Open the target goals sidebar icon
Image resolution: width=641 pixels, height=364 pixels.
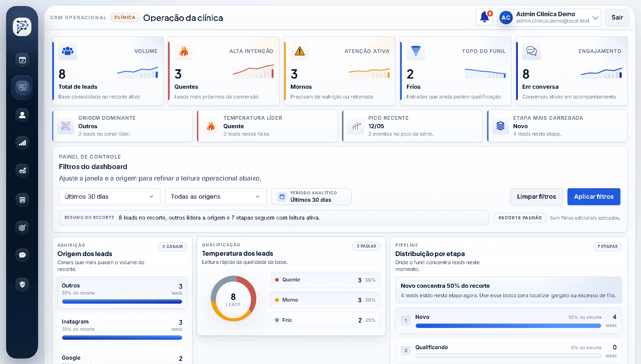(22, 228)
